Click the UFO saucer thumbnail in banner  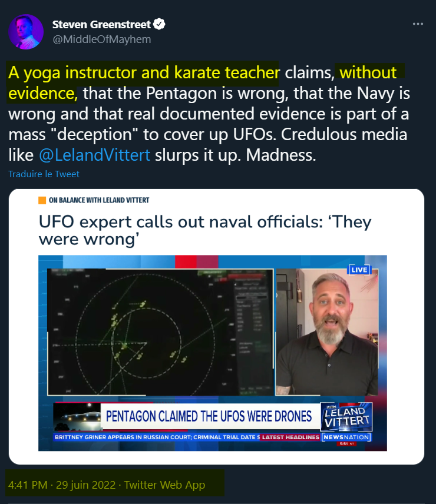77,417
